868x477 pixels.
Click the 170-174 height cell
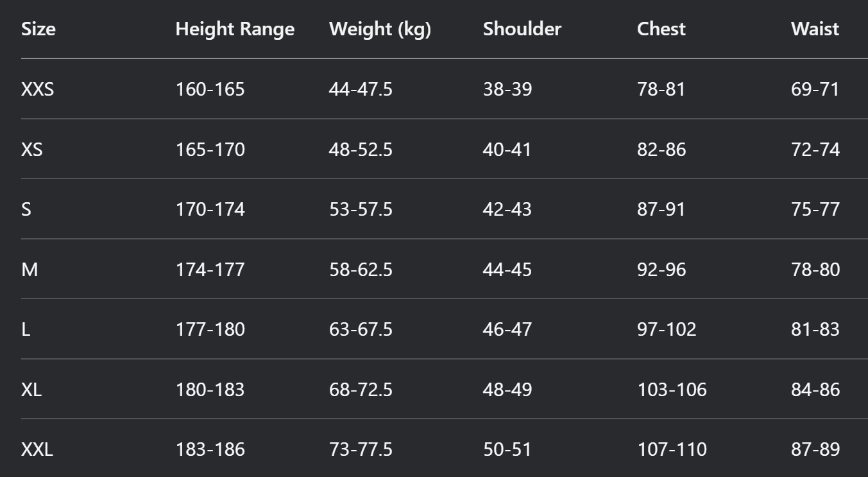(210, 209)
